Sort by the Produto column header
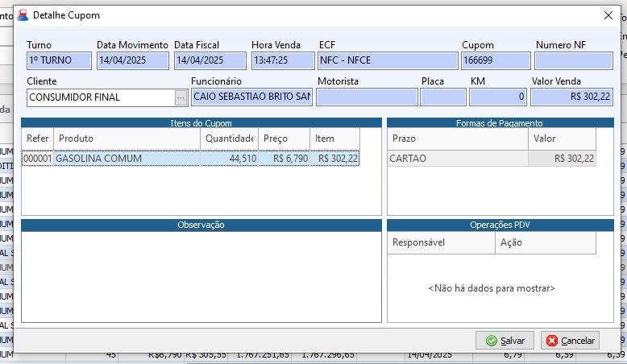The image size is (627, 364). 127,139
